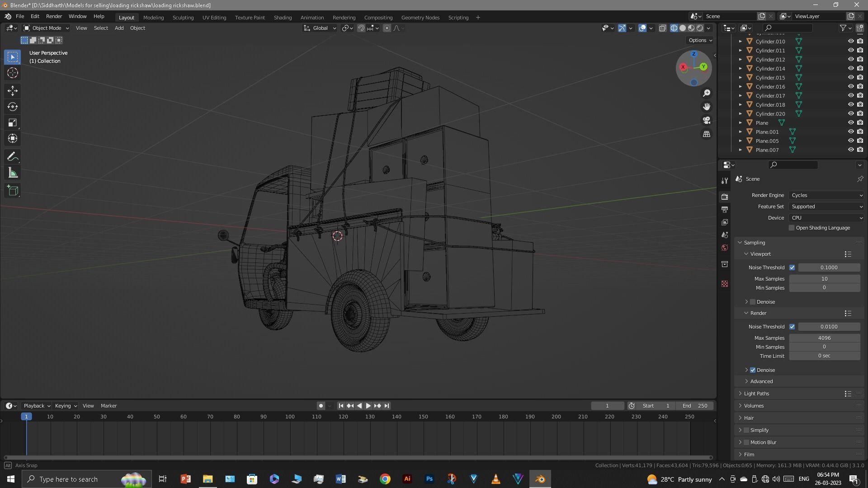Click the timeline End frame field
Viewport: 868px width, 488px height.
[695, 406]
